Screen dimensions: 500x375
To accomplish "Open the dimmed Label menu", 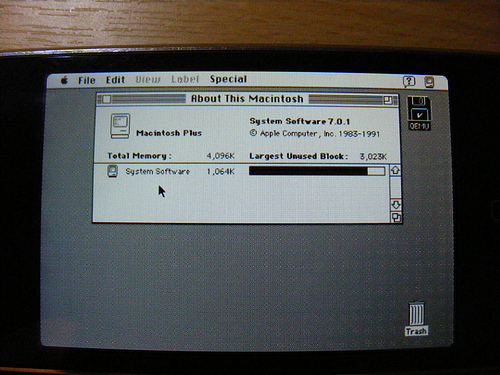I will coord(185,79).
